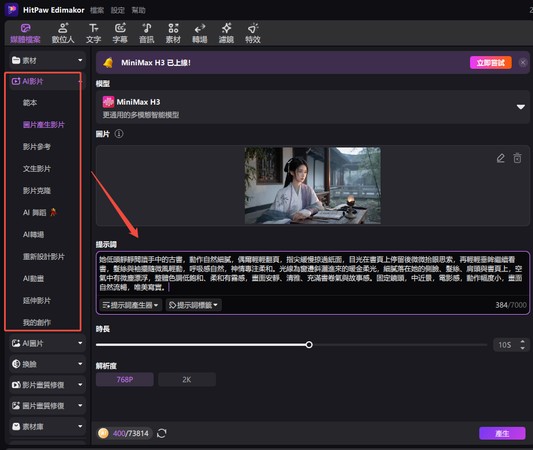Dismiss the MiniMax H3 banner with the X

click(523, 63)
